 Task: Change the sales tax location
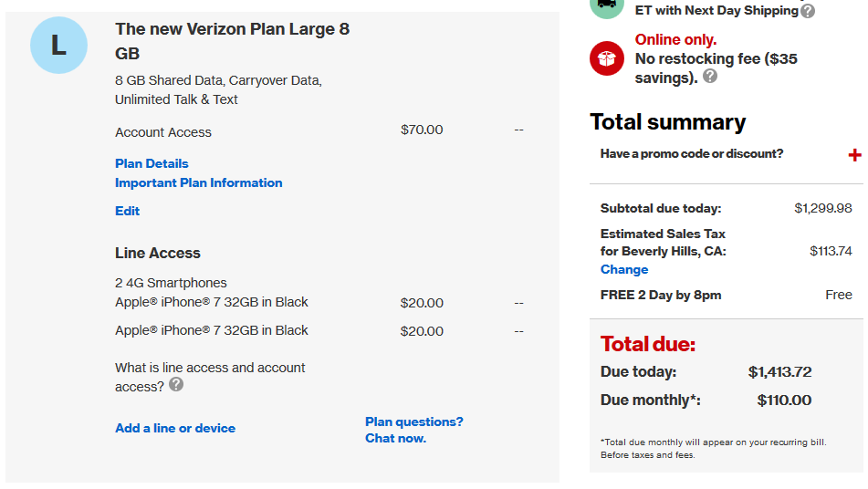coord(624,269)
